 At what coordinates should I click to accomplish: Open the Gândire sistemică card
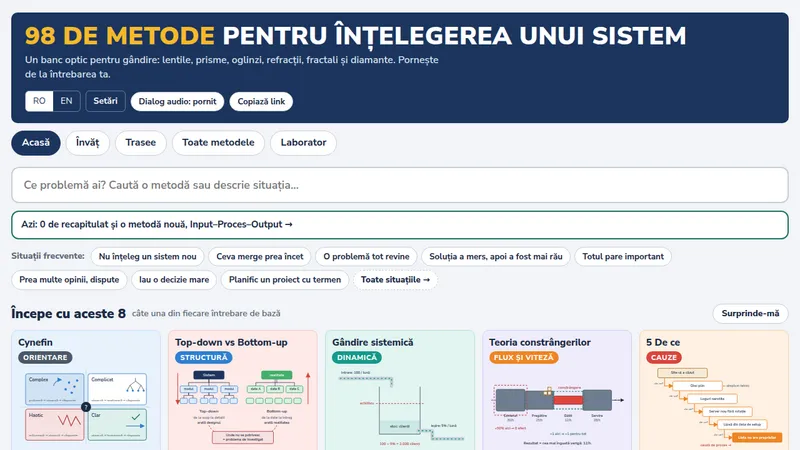pos(400,390)
